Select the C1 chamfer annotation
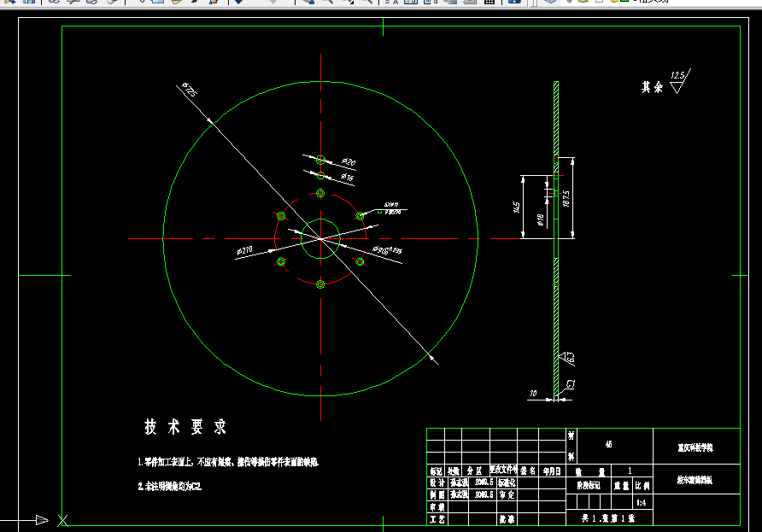 point(571,384)
